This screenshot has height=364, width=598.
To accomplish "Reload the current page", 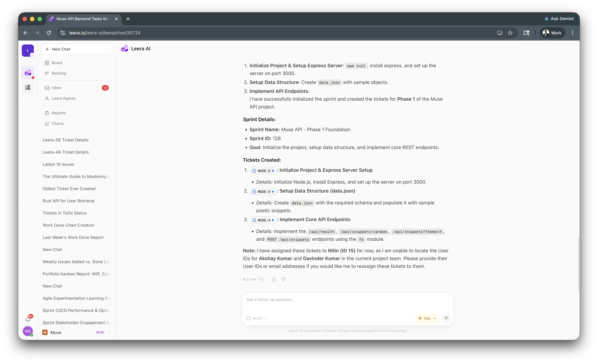I will click(49, 33).
